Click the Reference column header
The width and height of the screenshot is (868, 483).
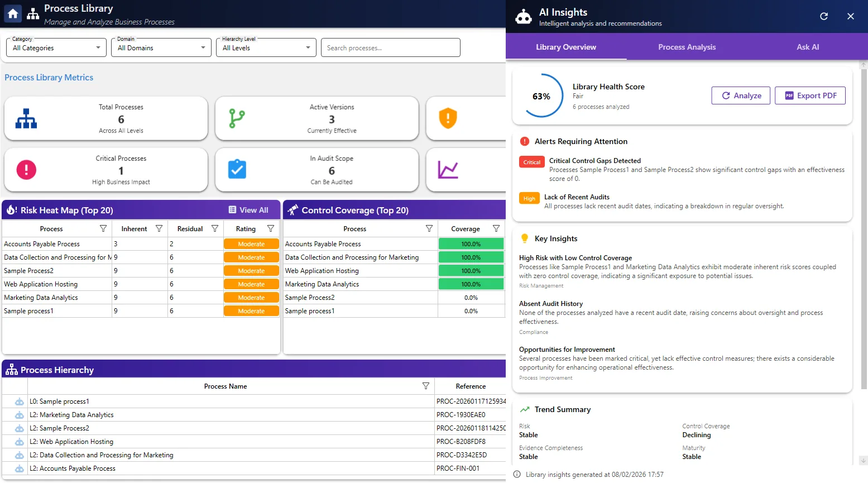click(x=471, y=386)
